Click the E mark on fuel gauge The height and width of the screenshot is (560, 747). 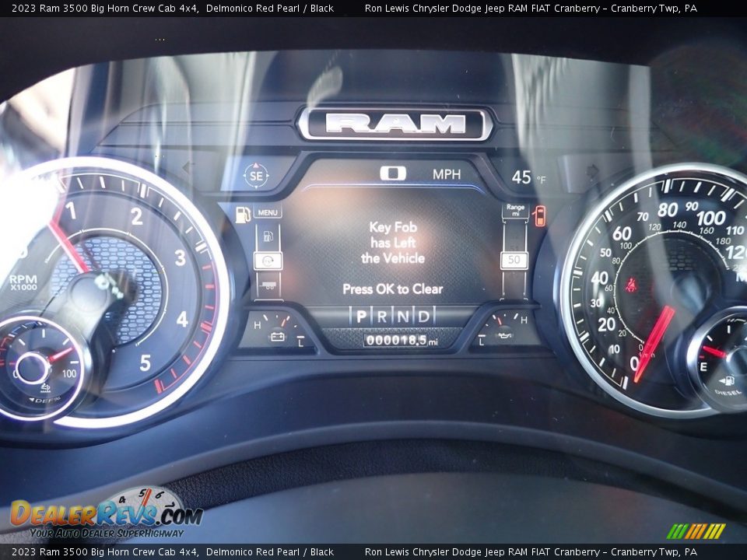[703, 367]
